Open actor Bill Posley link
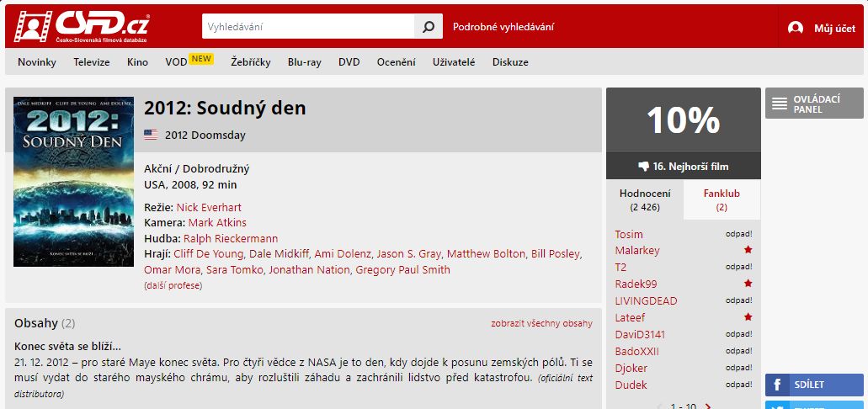 pos(555,253)
